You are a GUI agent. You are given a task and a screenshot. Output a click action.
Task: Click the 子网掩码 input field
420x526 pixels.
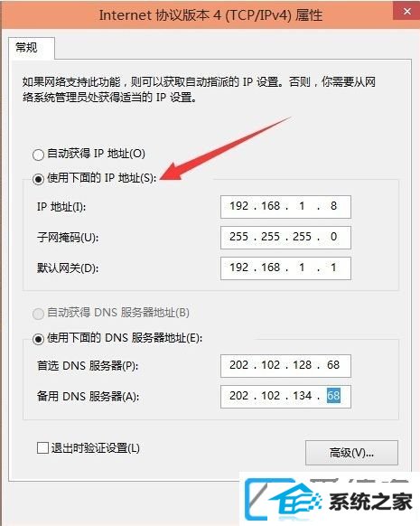point(285,238)
